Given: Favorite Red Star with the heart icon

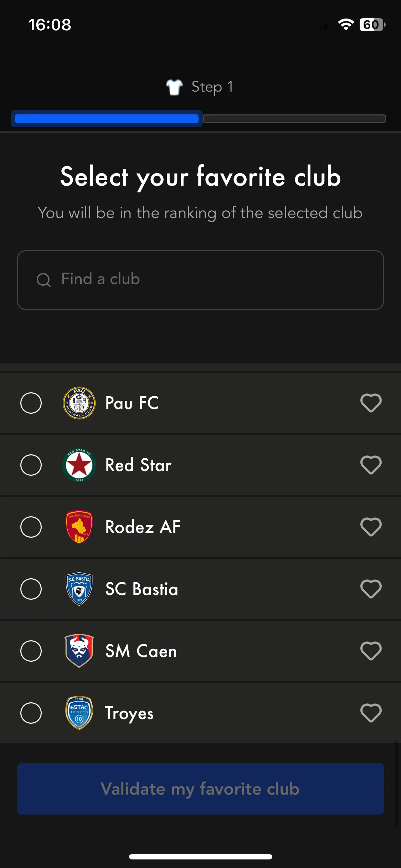Looking at the screenshot, I should 371,465.
